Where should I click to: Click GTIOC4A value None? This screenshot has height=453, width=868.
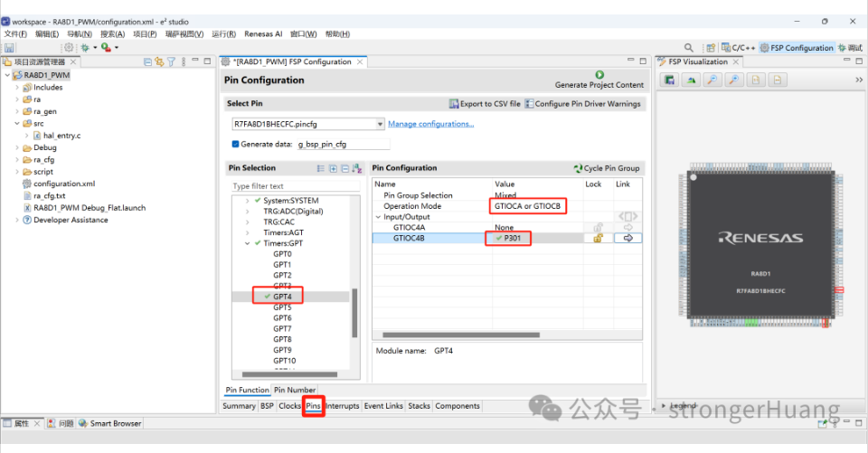click(x=505, y=227)
